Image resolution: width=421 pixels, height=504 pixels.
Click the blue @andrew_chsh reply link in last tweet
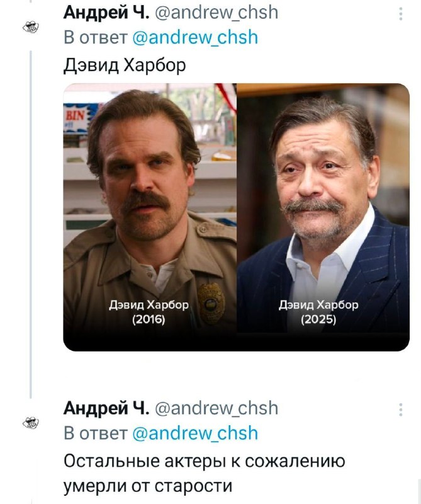click(x=195, y=433)
